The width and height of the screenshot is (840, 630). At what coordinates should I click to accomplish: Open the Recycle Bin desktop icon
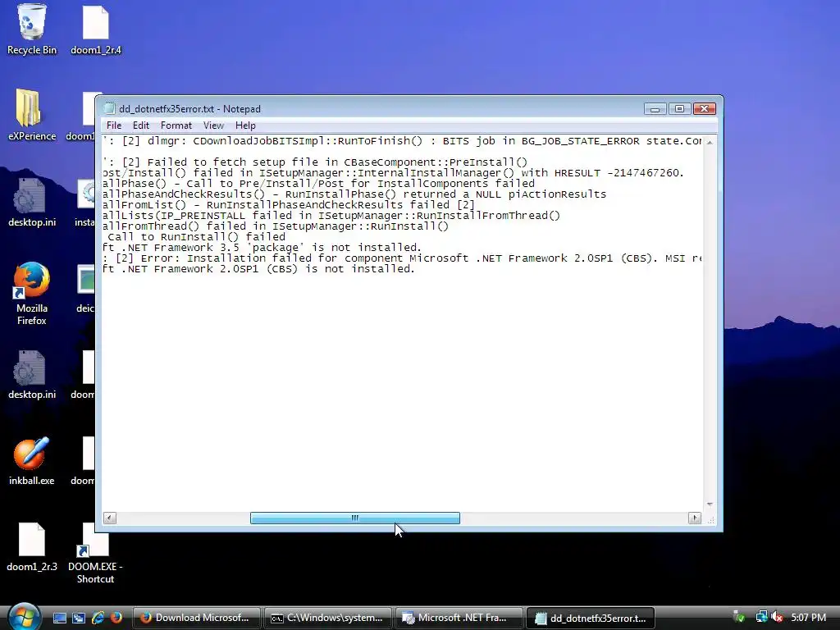coord(31,30)
